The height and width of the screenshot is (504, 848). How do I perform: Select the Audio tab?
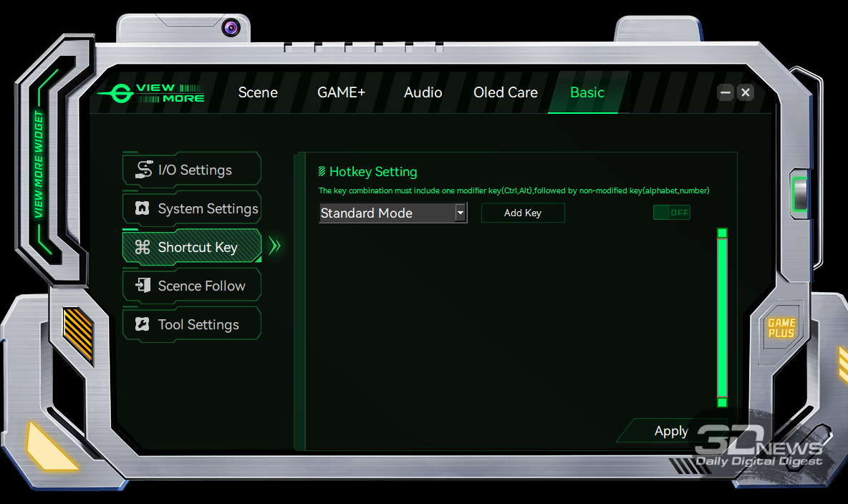pyautogui.click(x=423, y=92)
